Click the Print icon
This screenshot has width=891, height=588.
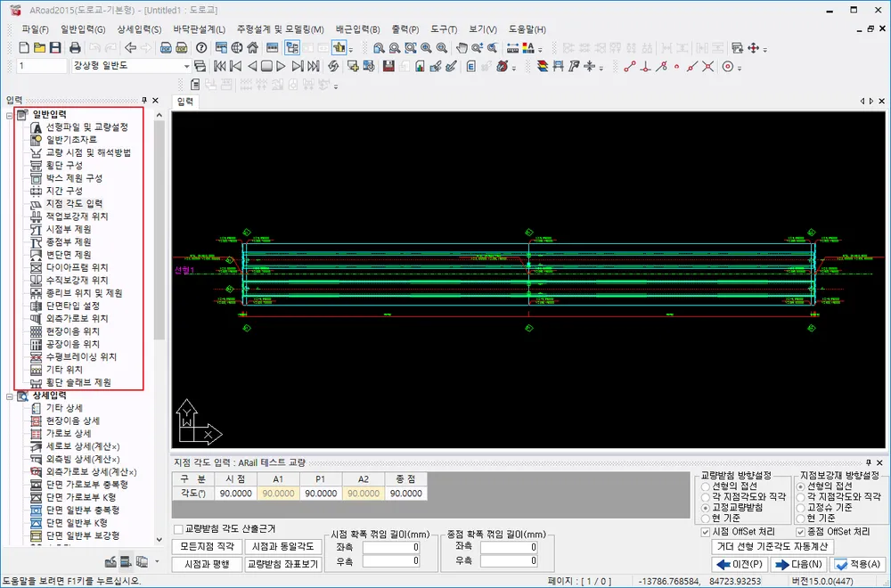pos(75,48)
